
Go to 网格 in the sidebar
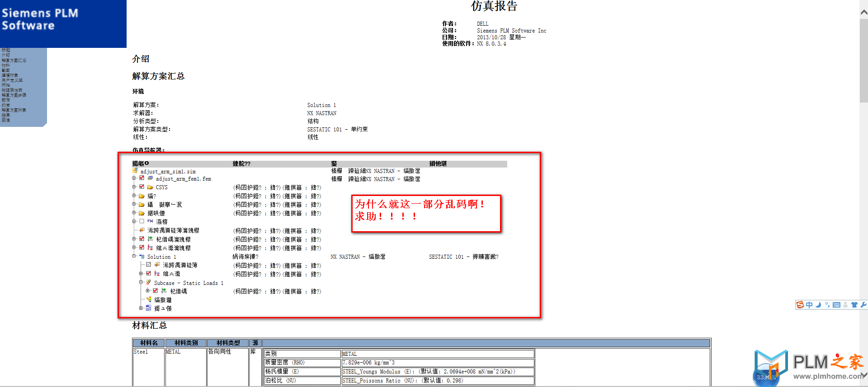click(x=5, y=85)
